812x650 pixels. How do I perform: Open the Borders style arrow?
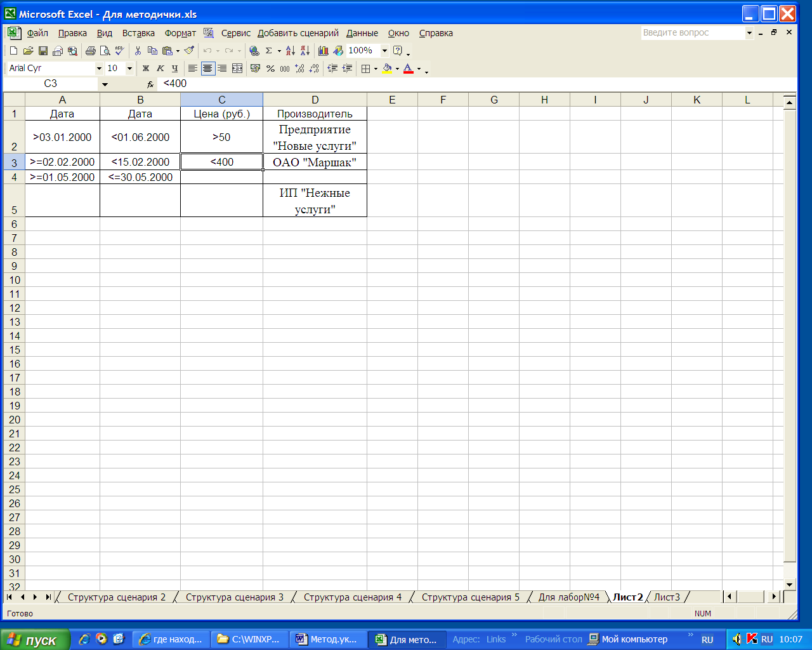pos(376,69)
